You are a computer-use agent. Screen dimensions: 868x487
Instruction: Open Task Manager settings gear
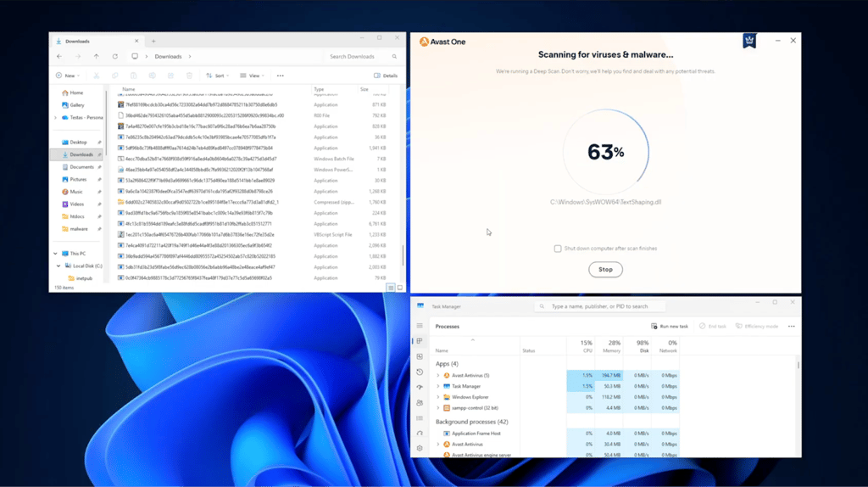pos(420,448)
